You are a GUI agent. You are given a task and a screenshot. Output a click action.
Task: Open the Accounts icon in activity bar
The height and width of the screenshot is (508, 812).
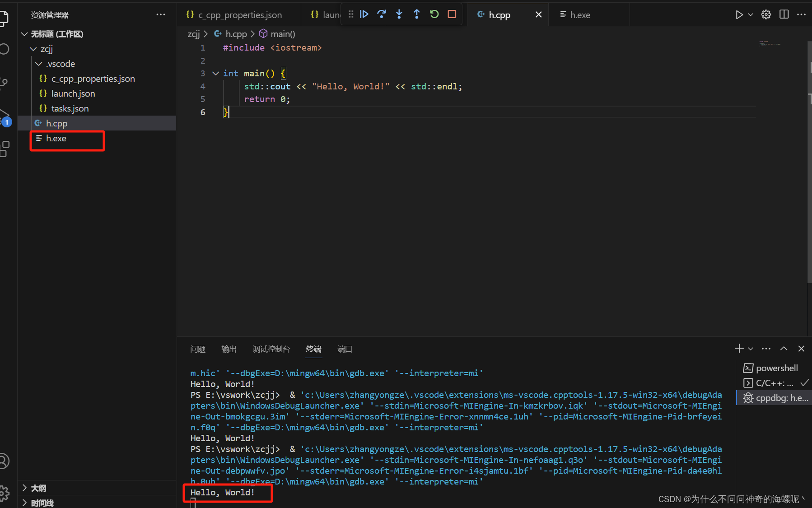4,461
